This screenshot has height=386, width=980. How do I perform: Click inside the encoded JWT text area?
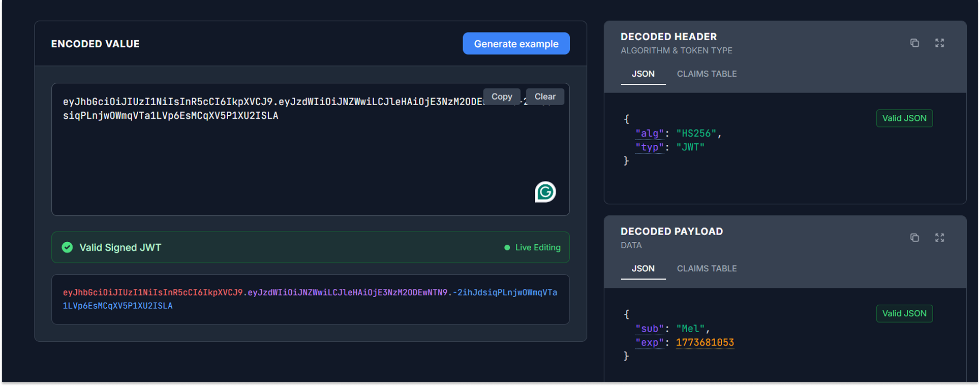(x=311, y=149)
